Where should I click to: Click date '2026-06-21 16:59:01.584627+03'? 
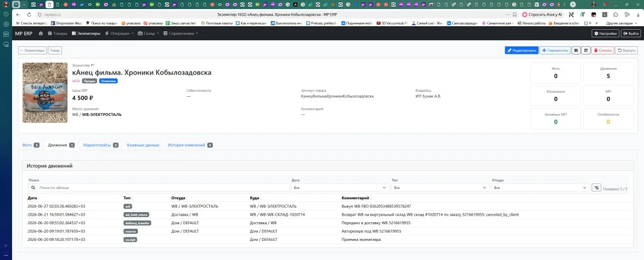56,215
